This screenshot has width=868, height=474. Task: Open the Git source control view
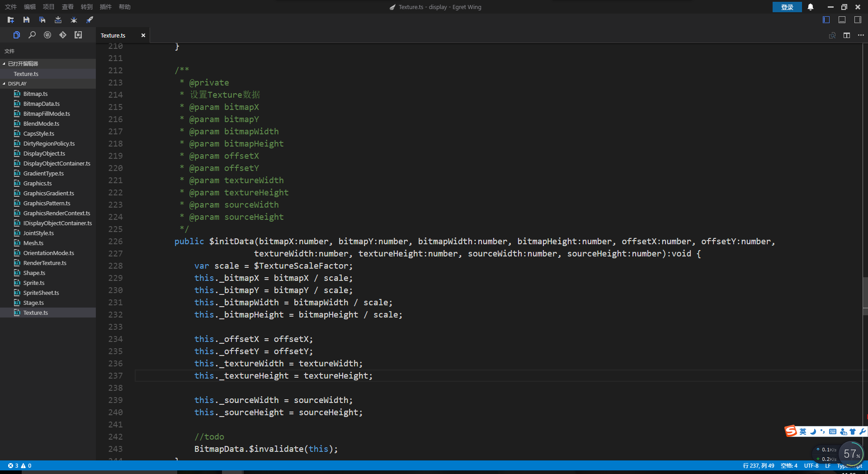(63, 35)
